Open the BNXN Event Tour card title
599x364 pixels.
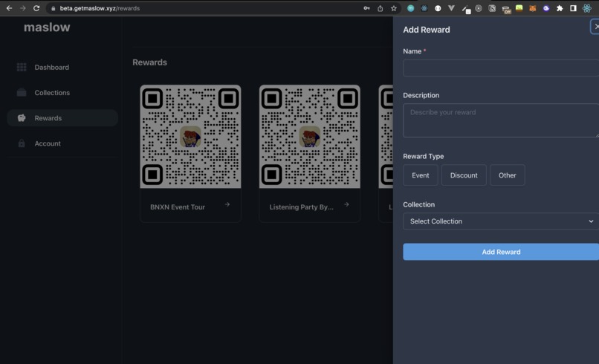[x=178, y=207]
